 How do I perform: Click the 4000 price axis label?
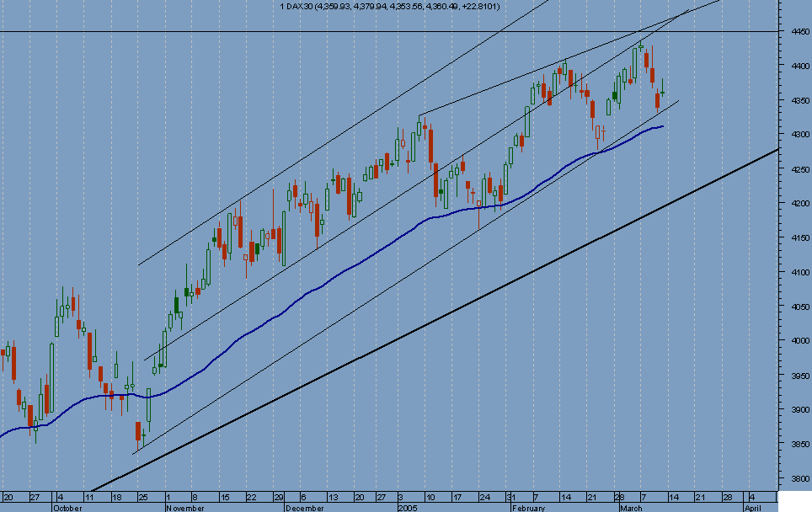point(800,341)
